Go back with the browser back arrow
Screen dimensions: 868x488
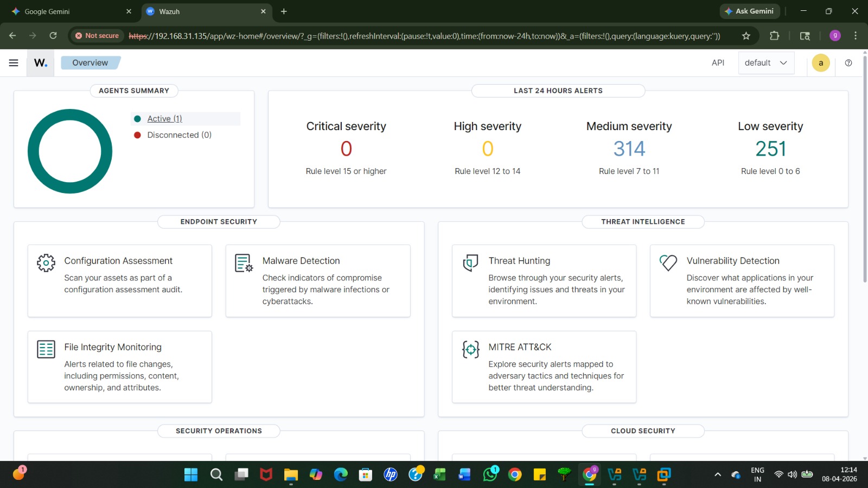(x=12, y=36)
